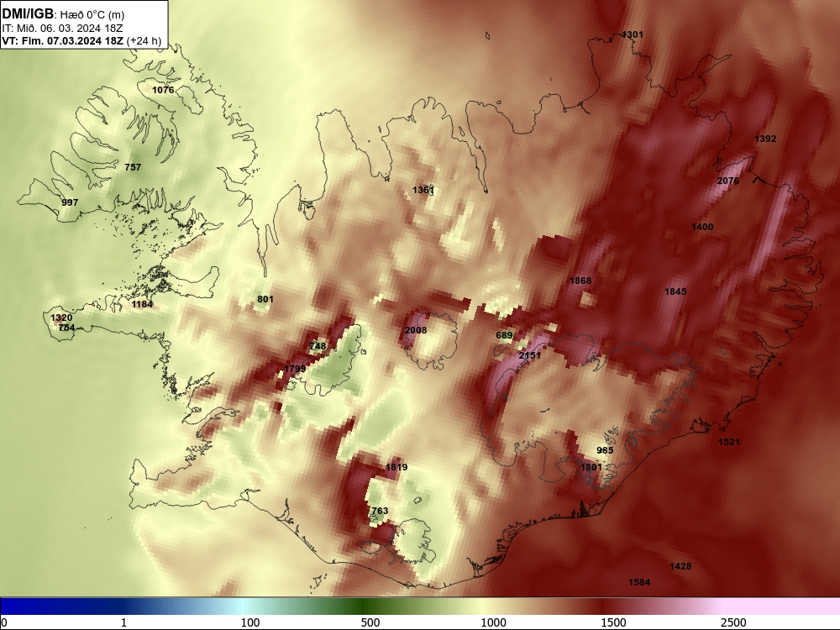
Task: Click the dark green segment of the color bar
Action: click(365, 606)
